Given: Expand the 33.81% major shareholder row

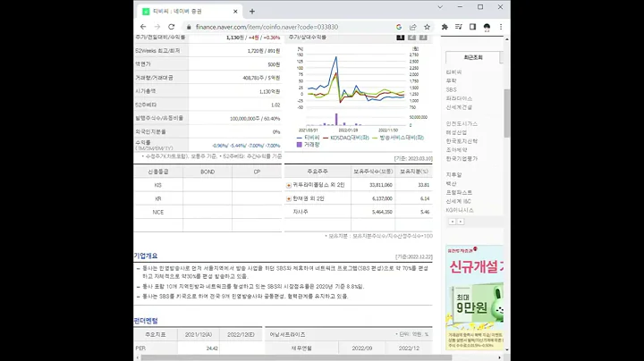Looking at the screenshot, I should point(289,186).
